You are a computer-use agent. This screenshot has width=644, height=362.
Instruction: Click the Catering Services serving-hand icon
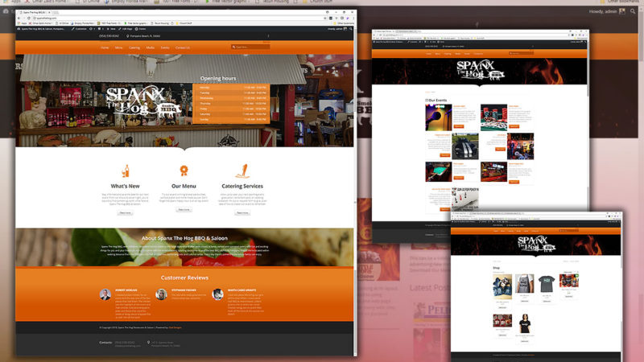coord(242,170)
